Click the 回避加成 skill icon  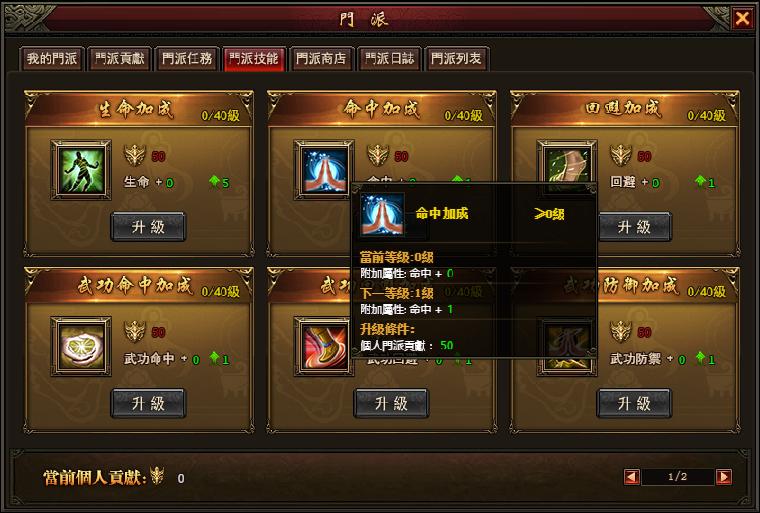(567, 166)
